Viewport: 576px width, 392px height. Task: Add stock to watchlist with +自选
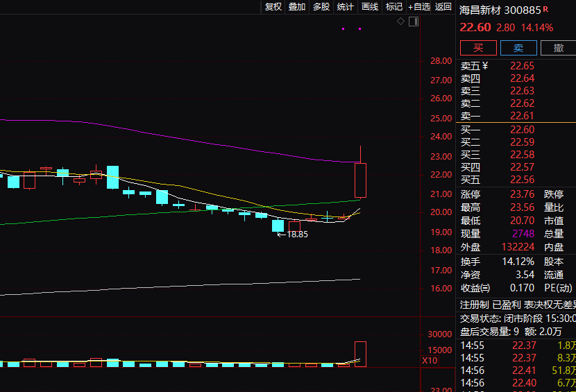(x=419, y=7)
